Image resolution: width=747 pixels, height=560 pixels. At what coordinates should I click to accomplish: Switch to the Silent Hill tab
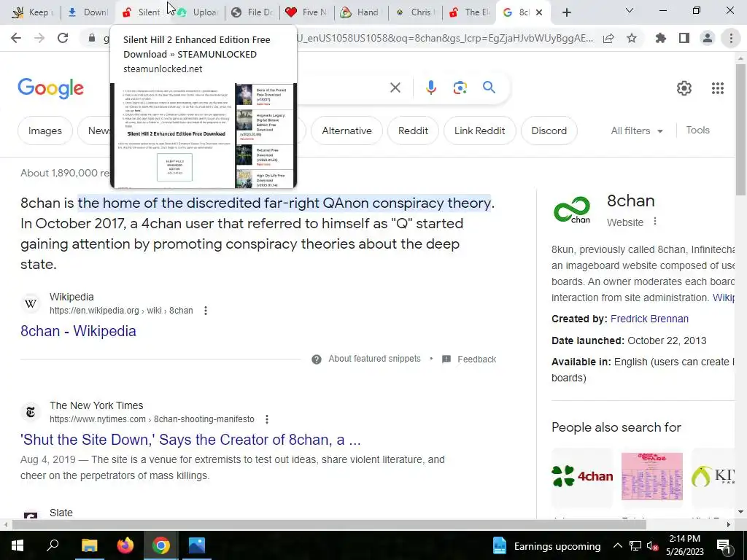point(142,12)
